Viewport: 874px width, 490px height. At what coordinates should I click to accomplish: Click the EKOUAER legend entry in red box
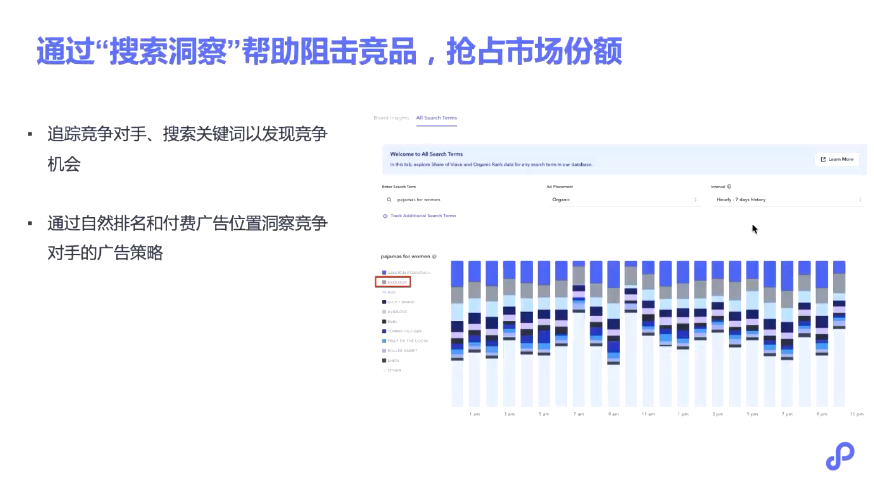click(394, 283)
